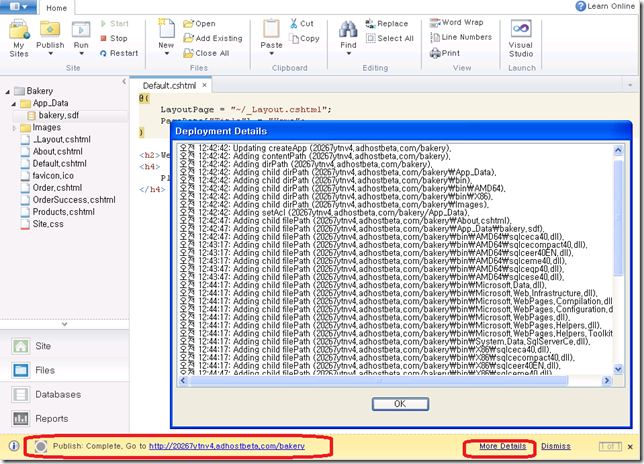Close the Default.cshtml tab
644x464 pixels.
[204, 85]
